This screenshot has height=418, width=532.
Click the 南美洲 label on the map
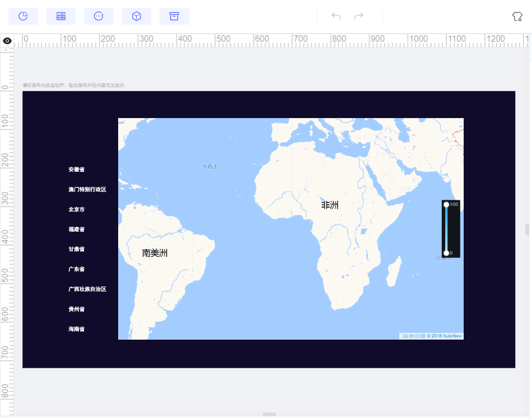coord(155,253)
